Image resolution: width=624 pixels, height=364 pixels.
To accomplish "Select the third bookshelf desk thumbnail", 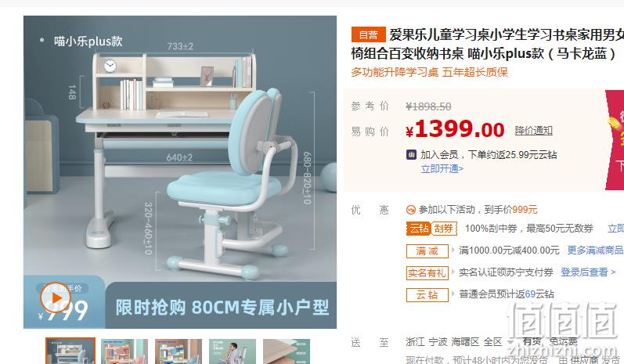I will click(179, 351).
